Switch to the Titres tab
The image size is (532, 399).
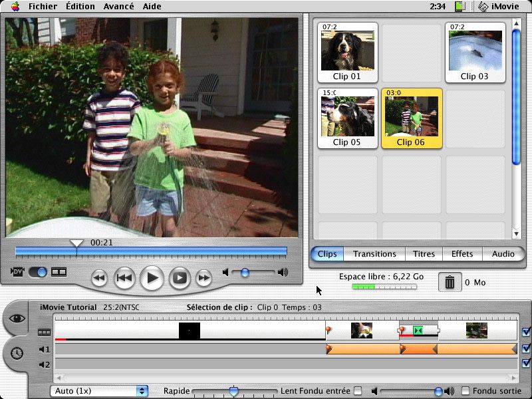tap(424, 254)
